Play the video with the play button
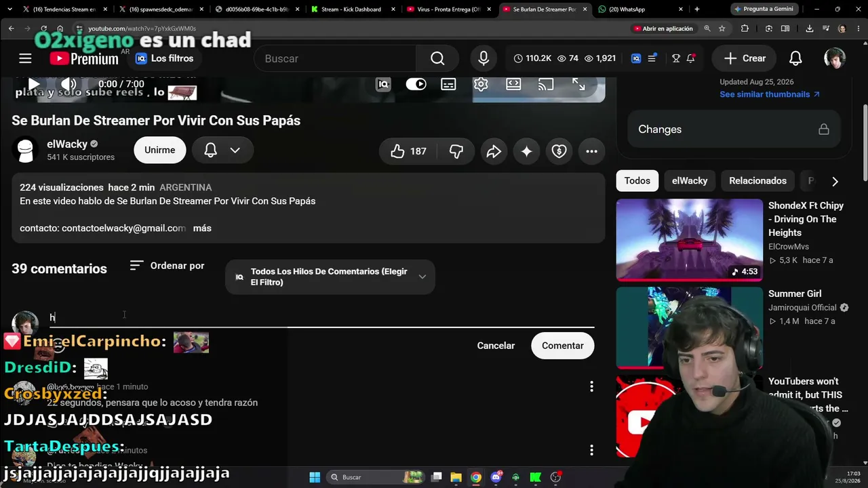 33,85
